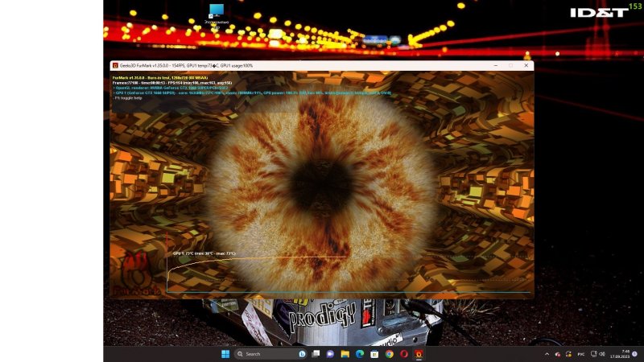Open Task View from the taskbar
The image size is (644, 362).
tap(316, 354)
